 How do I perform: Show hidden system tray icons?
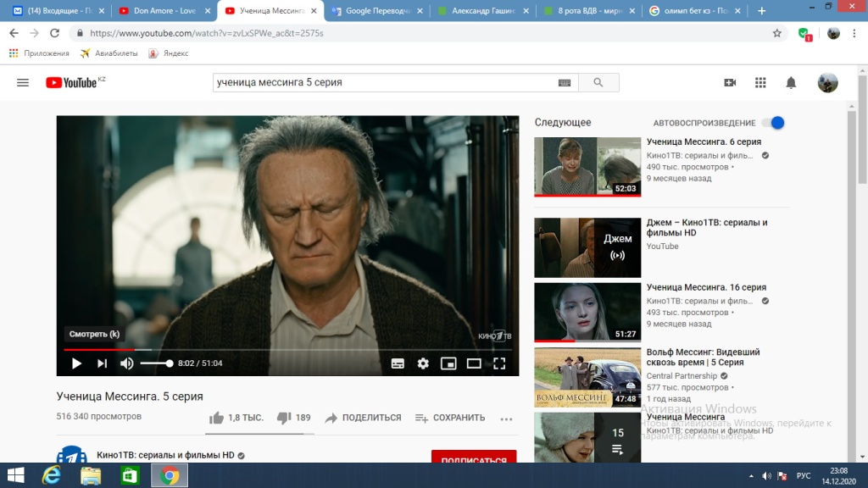point(751,476)
